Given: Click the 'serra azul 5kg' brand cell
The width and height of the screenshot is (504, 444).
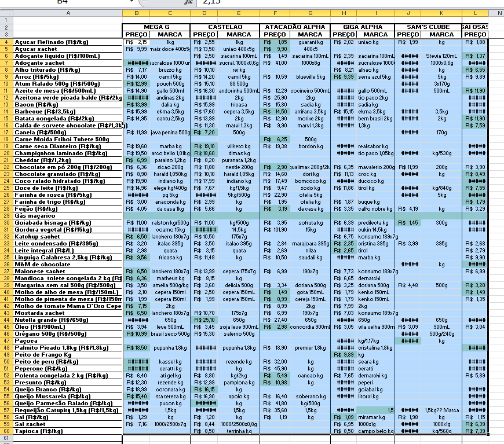Looking at the screenshot, I should click(x=376, y=77).
